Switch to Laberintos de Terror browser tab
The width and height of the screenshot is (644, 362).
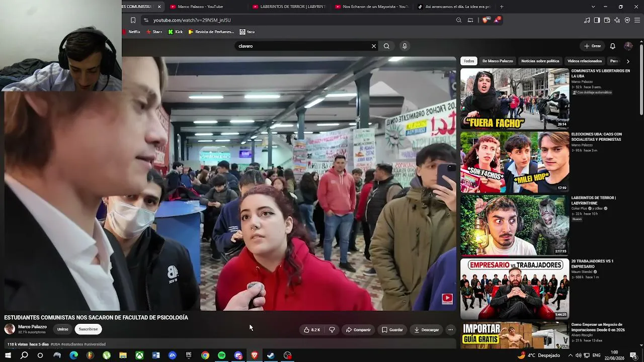tap(289, 7)
